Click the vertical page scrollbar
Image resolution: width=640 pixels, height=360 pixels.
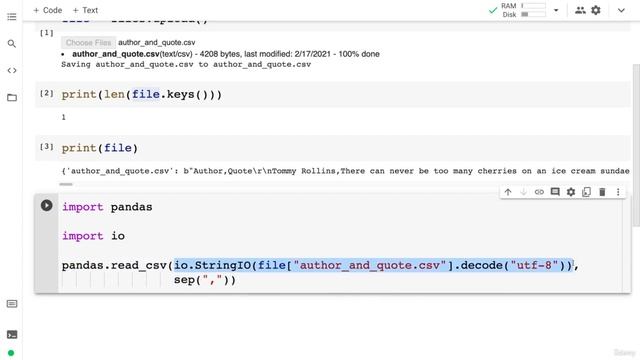click(636, 144)
